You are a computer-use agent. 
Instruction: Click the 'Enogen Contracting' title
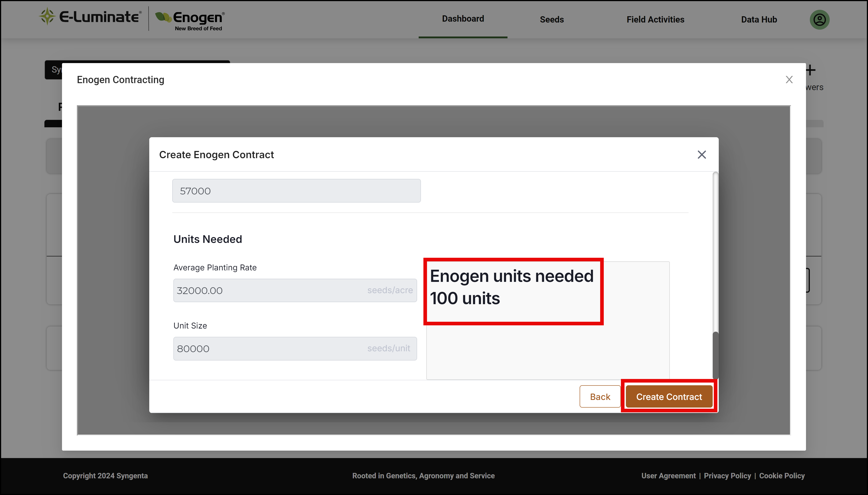120,80
